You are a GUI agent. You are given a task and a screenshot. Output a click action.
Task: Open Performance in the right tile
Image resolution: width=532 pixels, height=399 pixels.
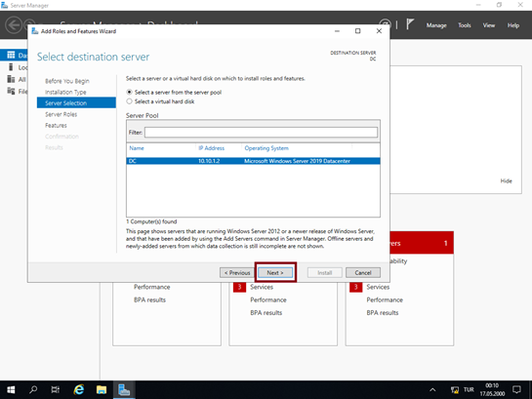[x=385, y=300]
